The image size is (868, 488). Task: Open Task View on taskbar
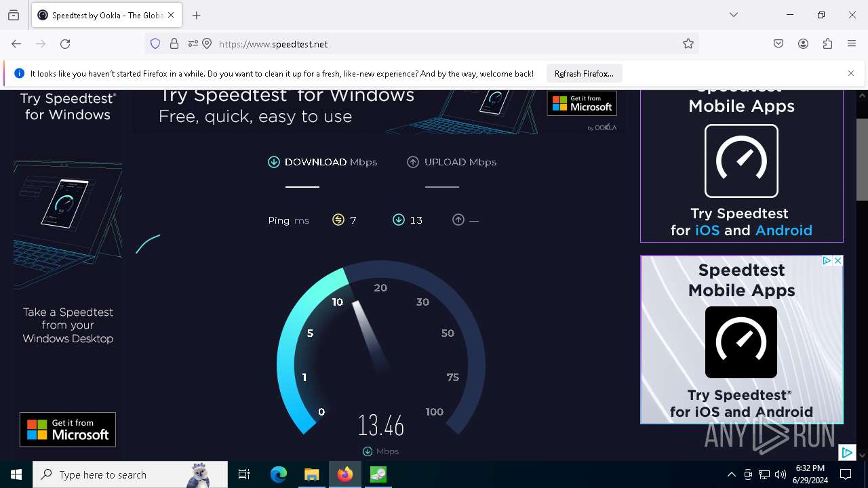pyautogui.click(x=244, y=475)
